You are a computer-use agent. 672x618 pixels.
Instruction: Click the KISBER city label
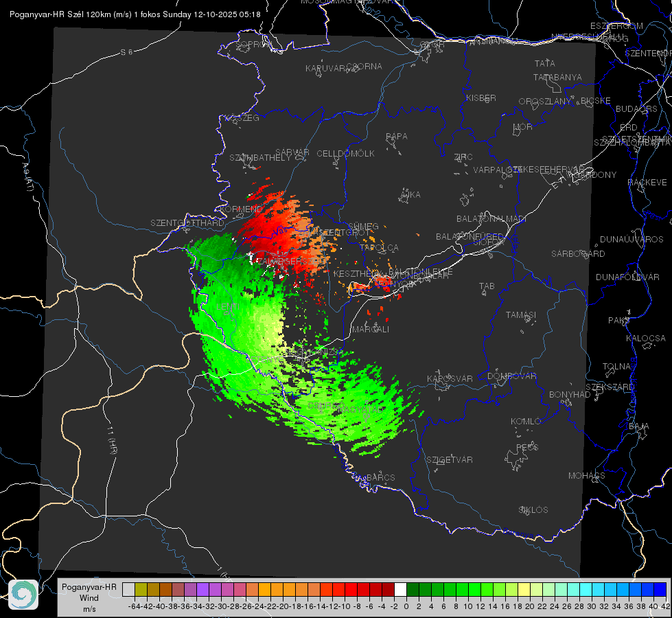pos(481,98)
